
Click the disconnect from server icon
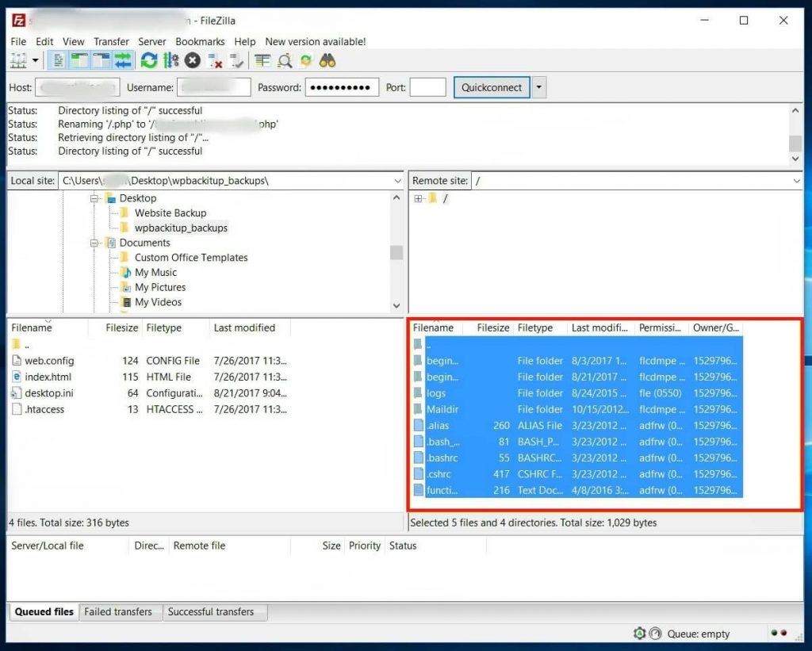point(214,61)
